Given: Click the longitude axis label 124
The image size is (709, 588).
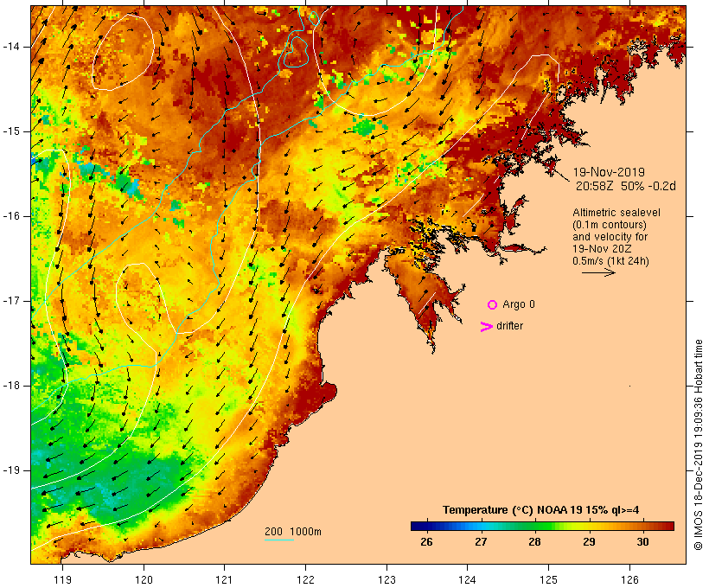Looking at the screenshot, I should coord(468,580).
